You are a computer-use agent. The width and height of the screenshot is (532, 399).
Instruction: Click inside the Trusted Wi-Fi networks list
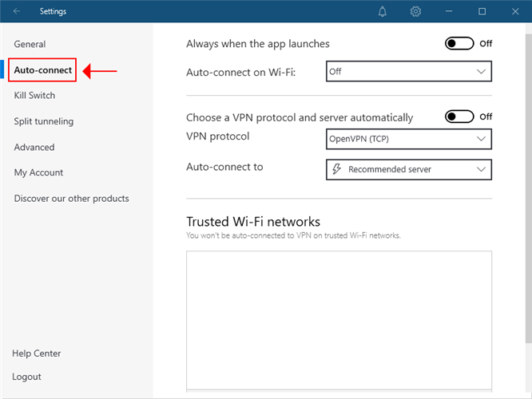pyautogui.click(x=339, y=319)
